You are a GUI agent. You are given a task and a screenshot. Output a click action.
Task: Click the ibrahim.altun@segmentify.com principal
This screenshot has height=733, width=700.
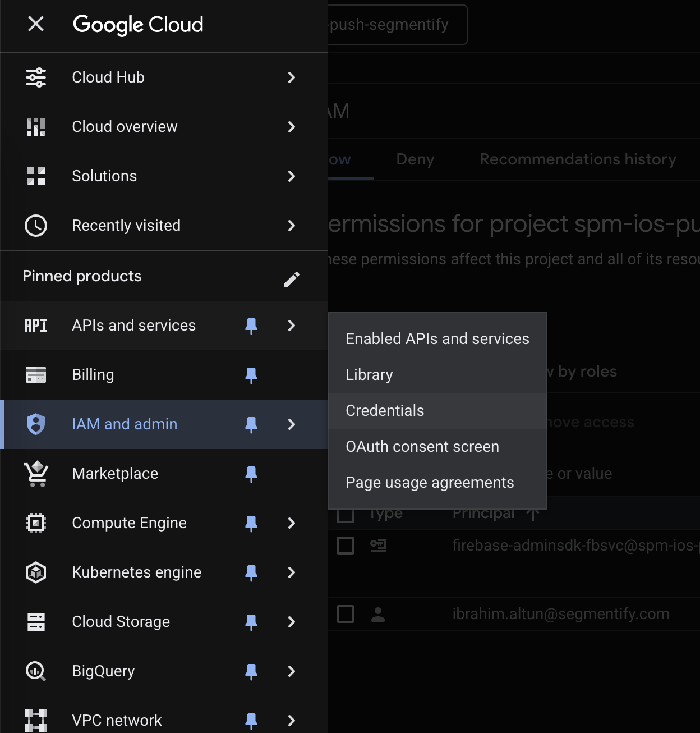tap(561, 614)
